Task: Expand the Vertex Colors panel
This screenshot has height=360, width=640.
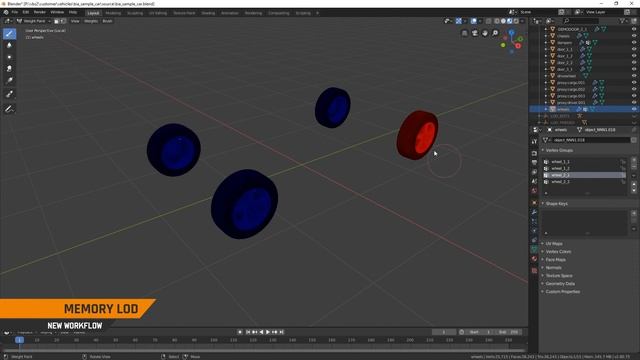Action: coord(557,251)
